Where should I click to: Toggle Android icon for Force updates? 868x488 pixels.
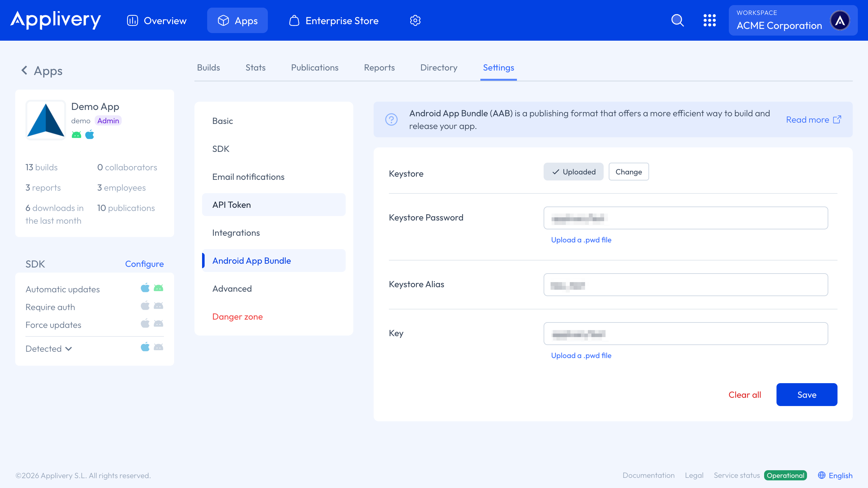pyautogui.click(x=158, y=324)
